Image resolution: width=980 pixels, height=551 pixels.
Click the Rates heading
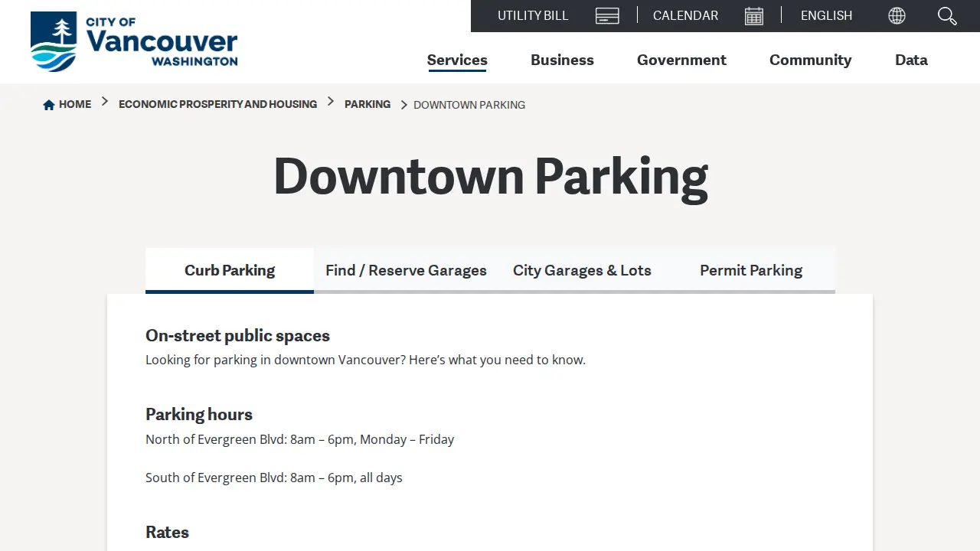[167, 532]
